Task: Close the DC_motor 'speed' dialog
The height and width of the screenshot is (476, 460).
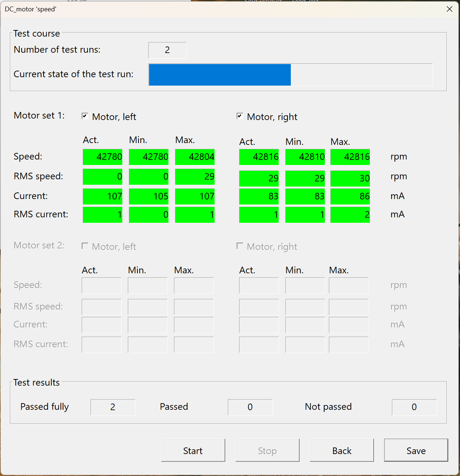Action: point(449,9)
